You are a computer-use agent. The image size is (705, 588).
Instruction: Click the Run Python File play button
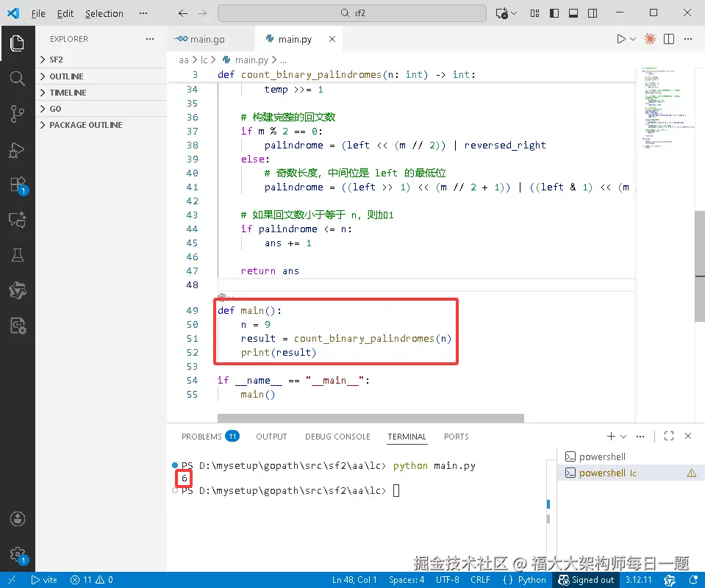620,39
